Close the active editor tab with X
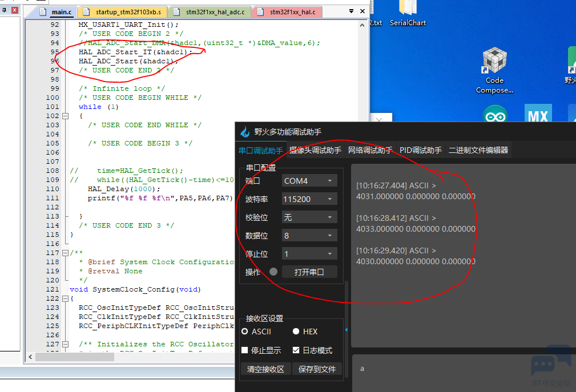This screenshot has width=576, height=392. tap(362, 11)
